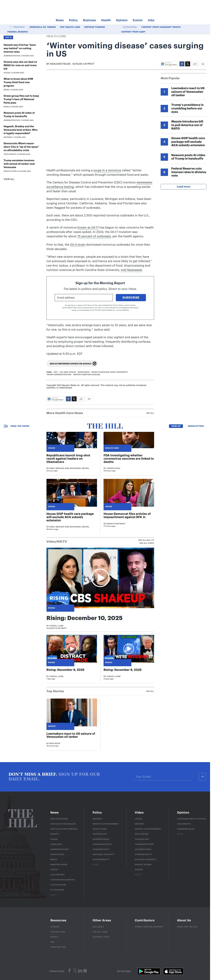Click share arrow below the article

(x=81, y=399)
